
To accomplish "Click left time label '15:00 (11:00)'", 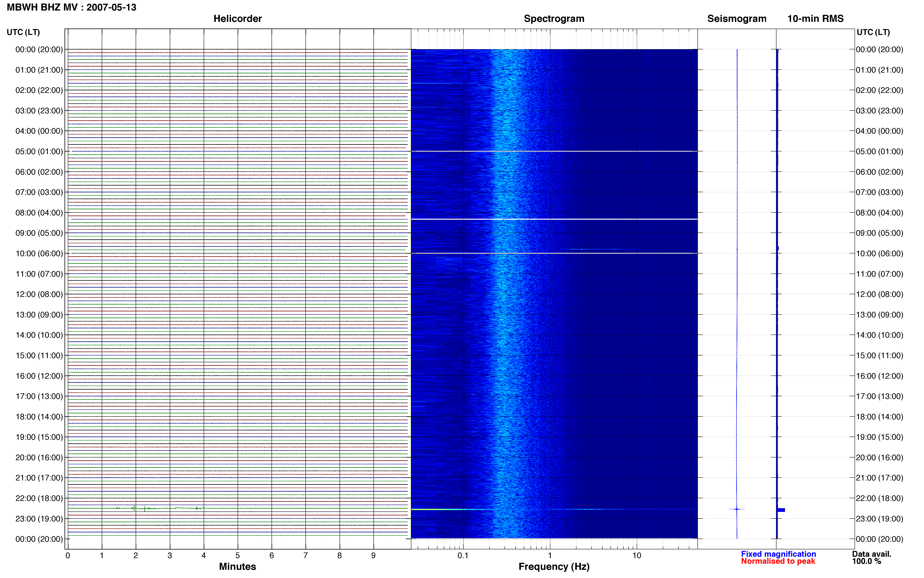I will pos(39,355).
